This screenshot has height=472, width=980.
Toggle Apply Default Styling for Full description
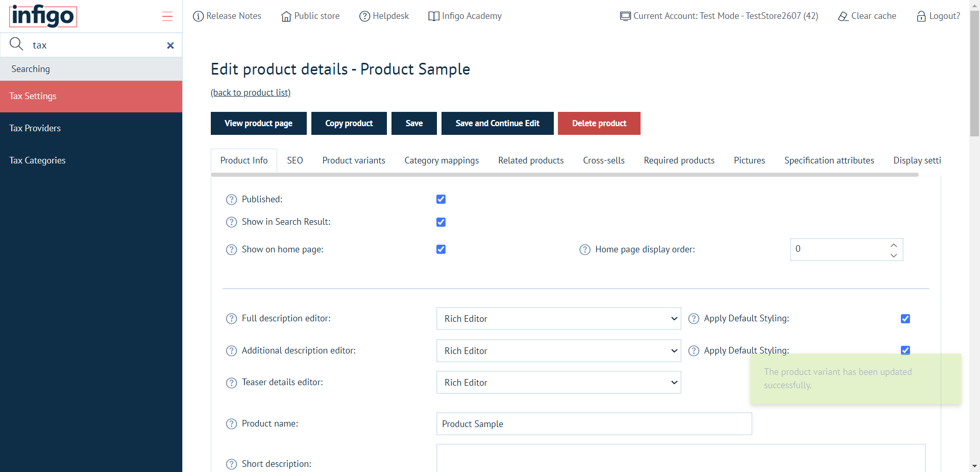click(x=905, y=319)
